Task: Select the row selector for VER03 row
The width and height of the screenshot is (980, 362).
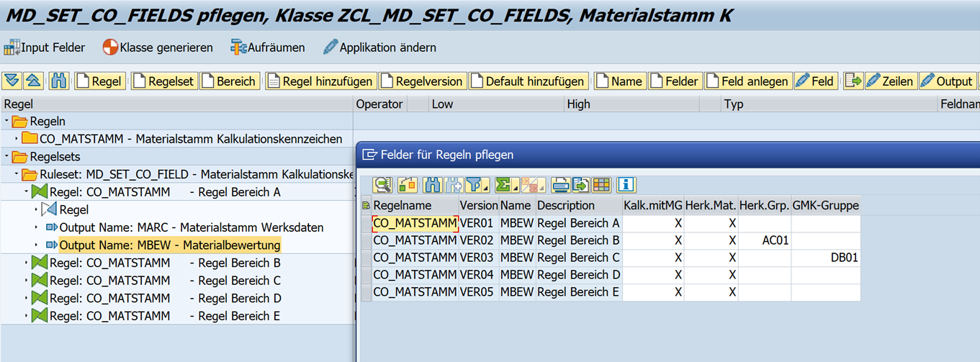Action: (367, 258)
